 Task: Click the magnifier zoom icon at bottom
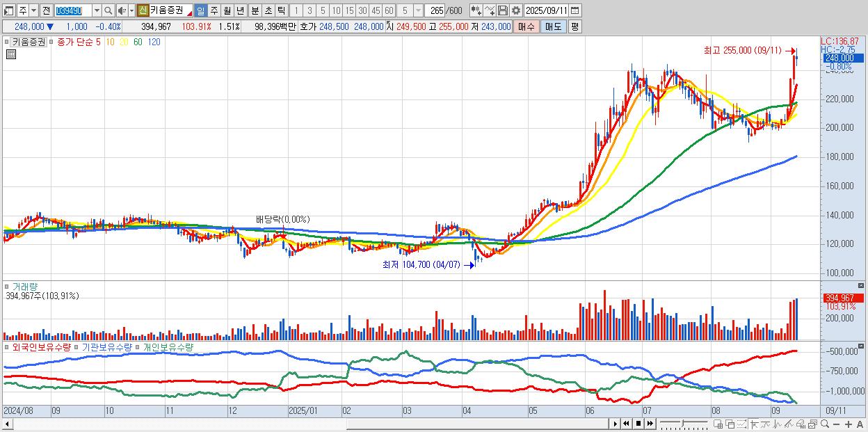(x=825, y=424)
